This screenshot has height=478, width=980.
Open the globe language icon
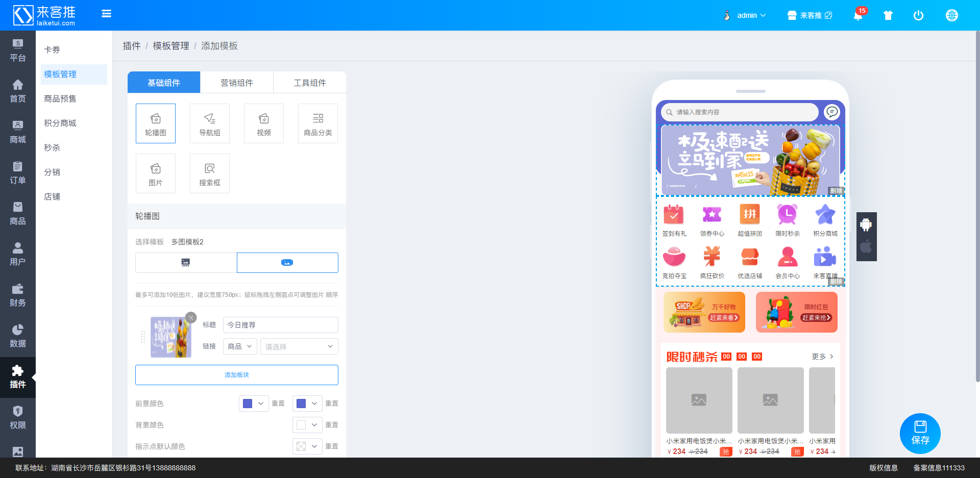click(x=952, y=15)
